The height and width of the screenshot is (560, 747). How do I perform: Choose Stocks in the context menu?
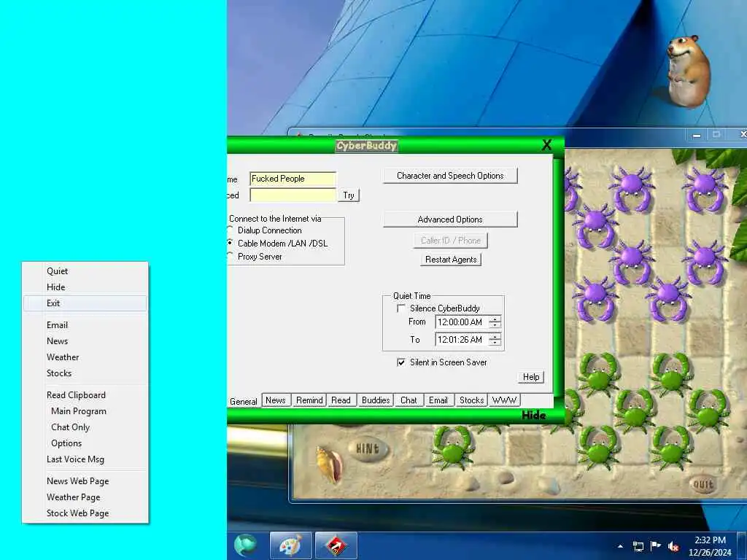tap(85, 373)
